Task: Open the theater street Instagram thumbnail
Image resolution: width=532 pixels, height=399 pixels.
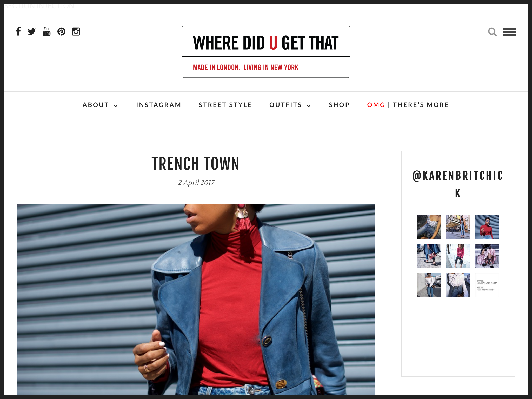Action: point(458,227)
